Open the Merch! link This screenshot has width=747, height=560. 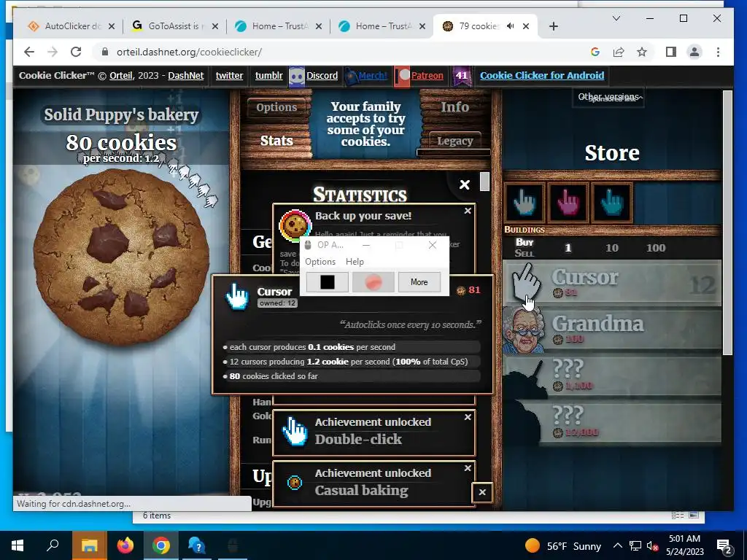373,75
